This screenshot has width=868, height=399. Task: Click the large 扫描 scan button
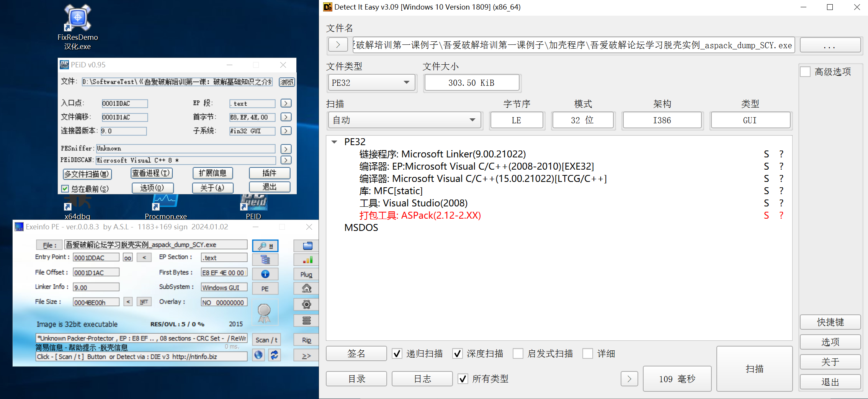tap(754, 369)
